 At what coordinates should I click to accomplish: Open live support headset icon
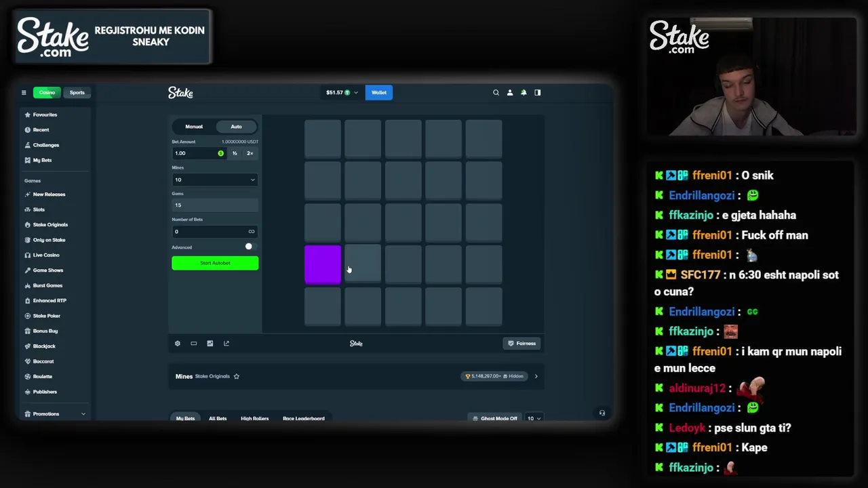[602, 413]
